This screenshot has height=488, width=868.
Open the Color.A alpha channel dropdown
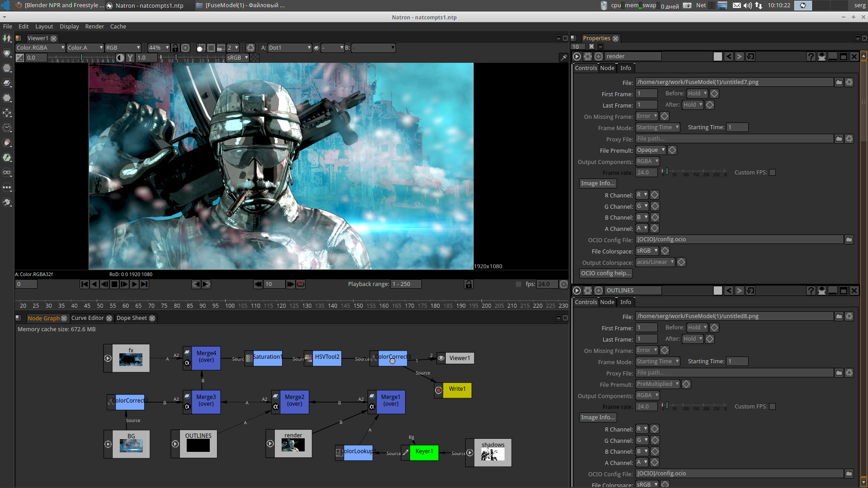(85, 48)
